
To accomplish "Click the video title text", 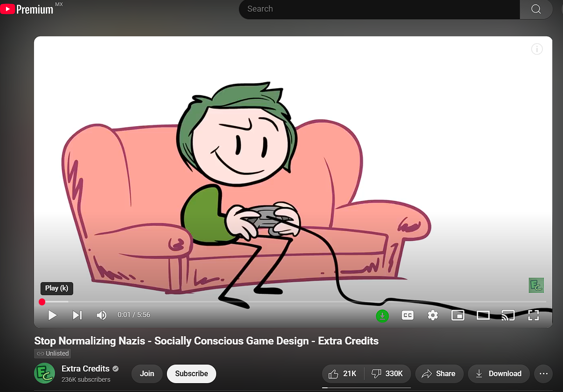I will click(x=206, y=341).
